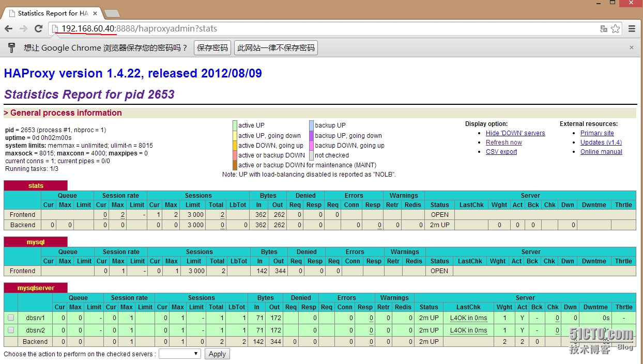643x364 pixels.
Task: Click the General process information heading
Action: [66, 113]
